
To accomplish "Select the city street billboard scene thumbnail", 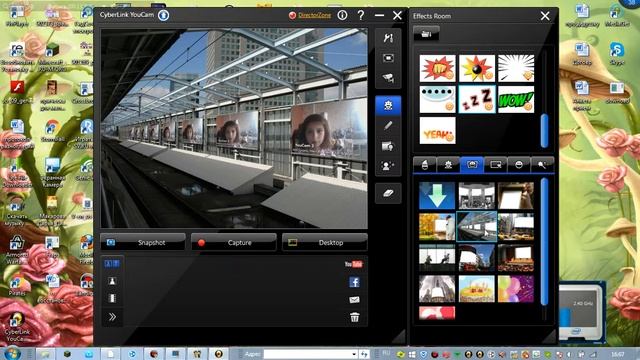I will (516, 227).
